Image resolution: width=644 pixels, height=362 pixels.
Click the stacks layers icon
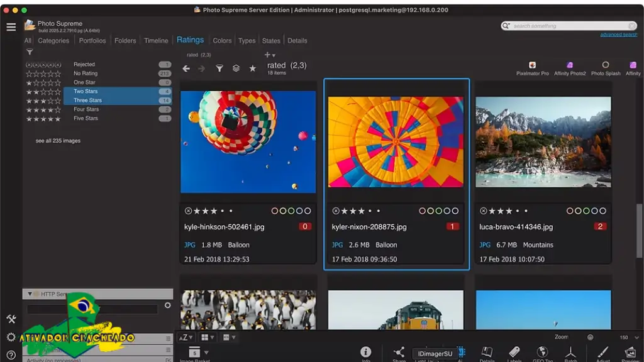[x=236, y=69]
